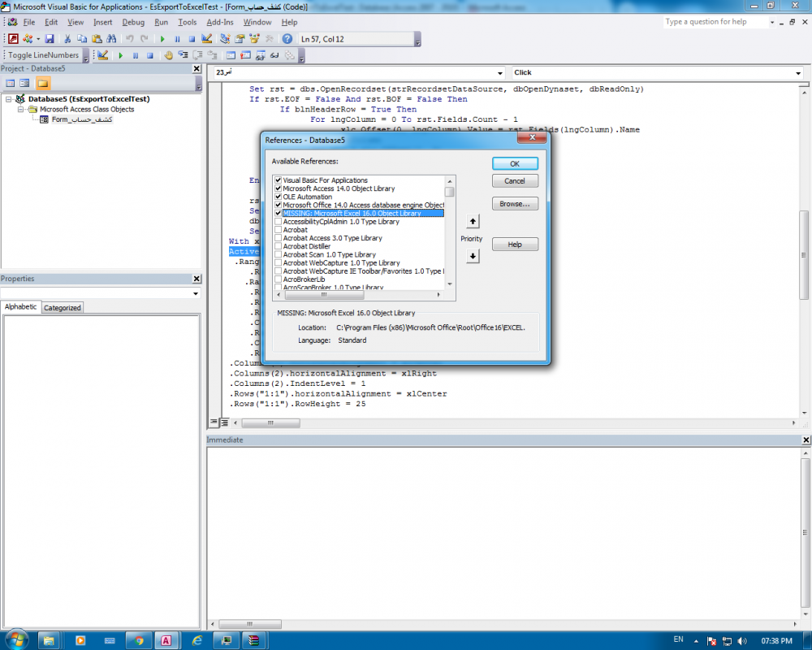Move reference priority down
This screenshot has width=812, height=650.
(473, 256)
